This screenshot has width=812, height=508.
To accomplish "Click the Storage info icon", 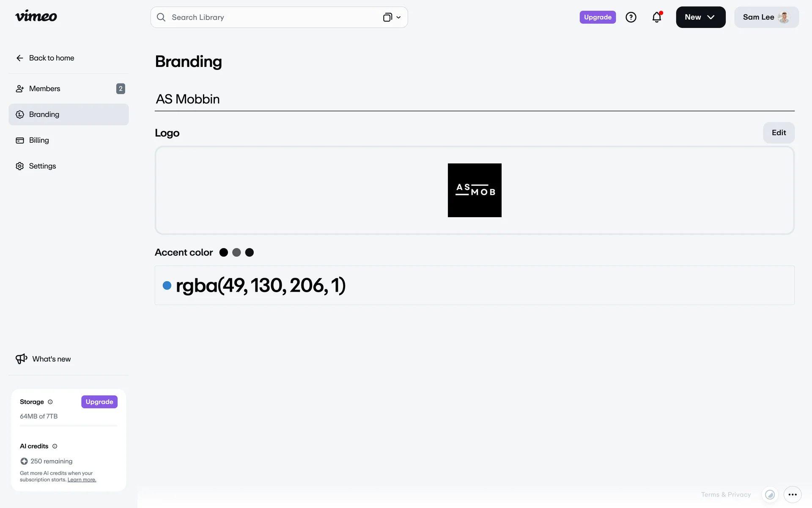I will 50,402.
